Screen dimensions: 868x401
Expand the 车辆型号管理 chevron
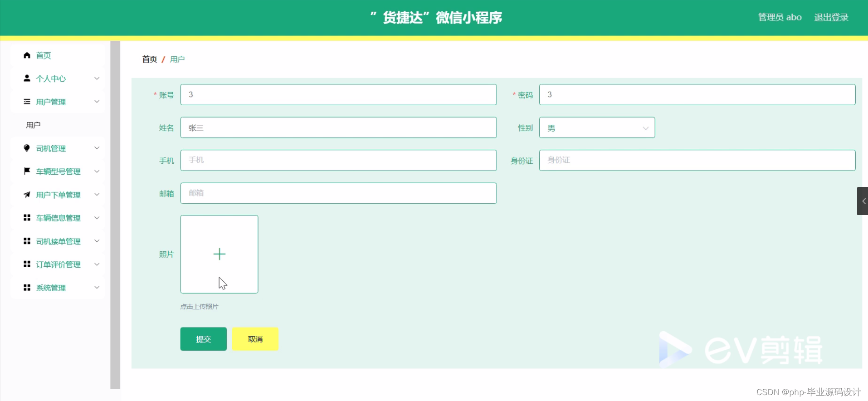coord(97,171)
